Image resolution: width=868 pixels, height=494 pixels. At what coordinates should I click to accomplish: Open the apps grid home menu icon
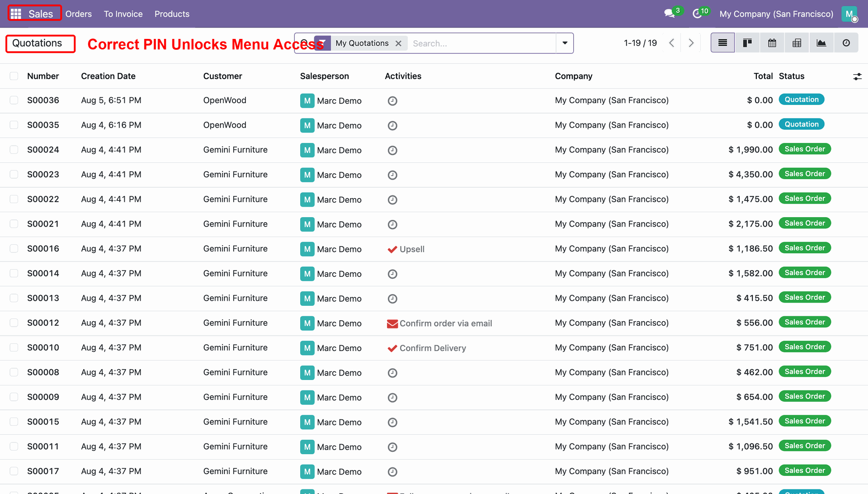(x=16, y=14)
